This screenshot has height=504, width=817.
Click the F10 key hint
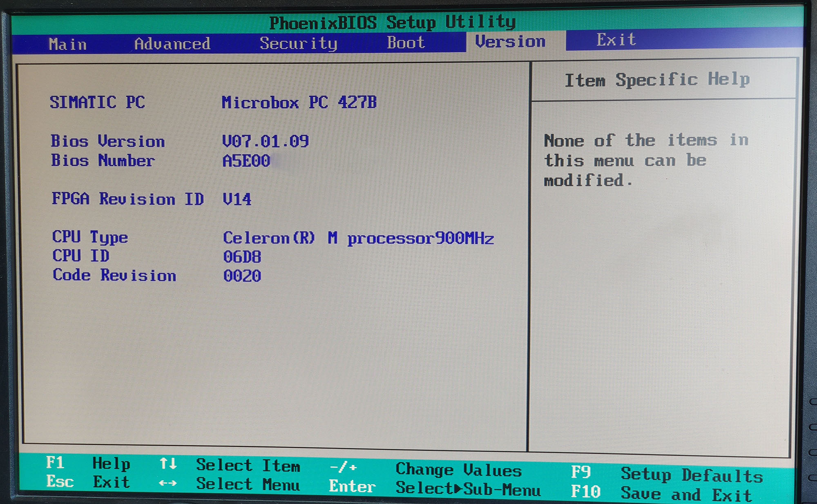(x=586, y=491)
